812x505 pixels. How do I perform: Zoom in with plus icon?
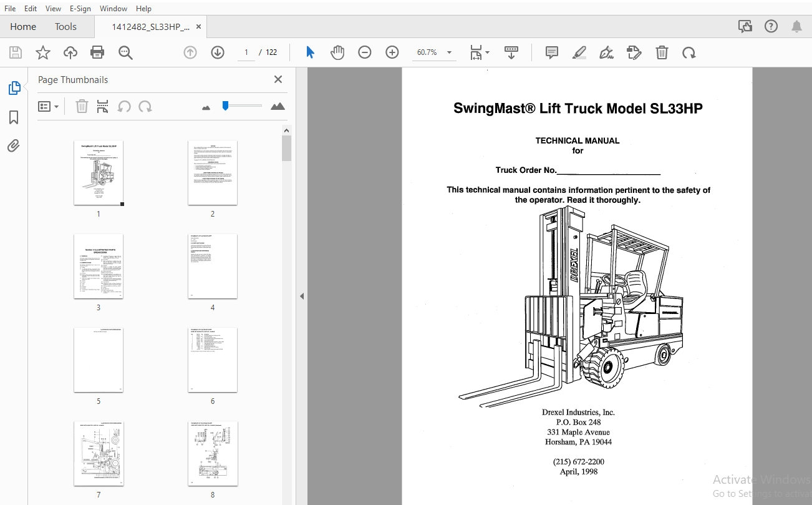(x=392, y=52)
